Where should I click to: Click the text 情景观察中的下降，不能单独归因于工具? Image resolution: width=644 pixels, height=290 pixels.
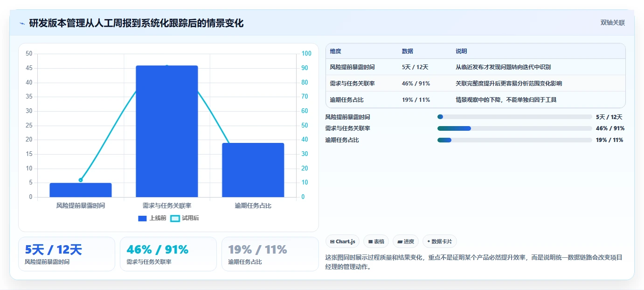tap(506, 100)
